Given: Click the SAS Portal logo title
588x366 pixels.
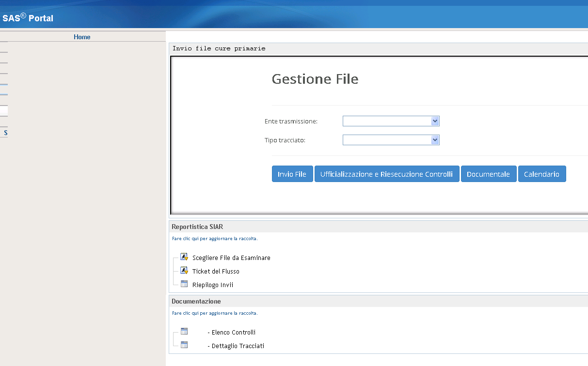Looking at the screenshot, I should coord(28,18).
